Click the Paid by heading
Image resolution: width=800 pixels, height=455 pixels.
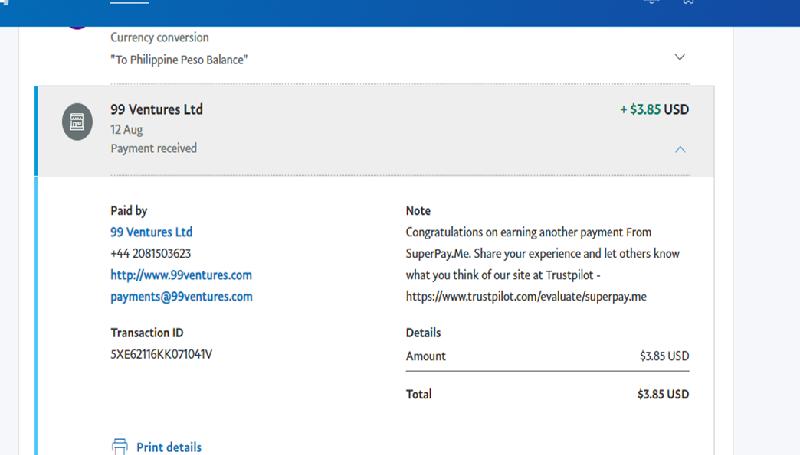click(129, 211)
